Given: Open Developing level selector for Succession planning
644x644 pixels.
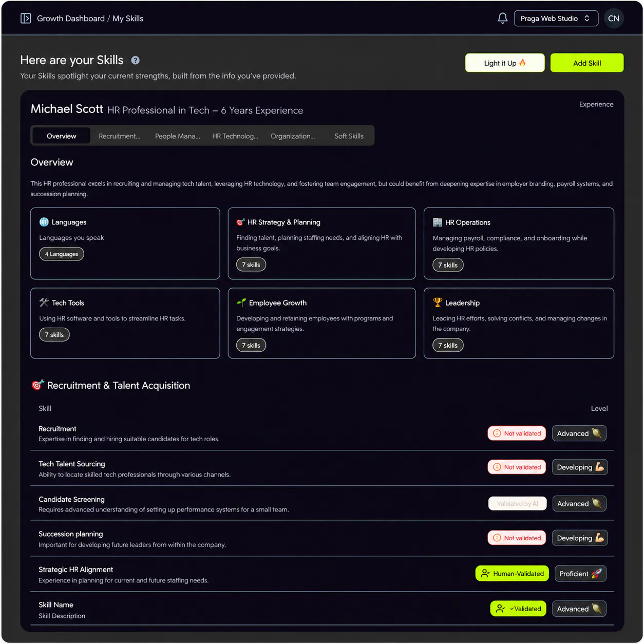Looking at the screenshot, I should (580, 538).
